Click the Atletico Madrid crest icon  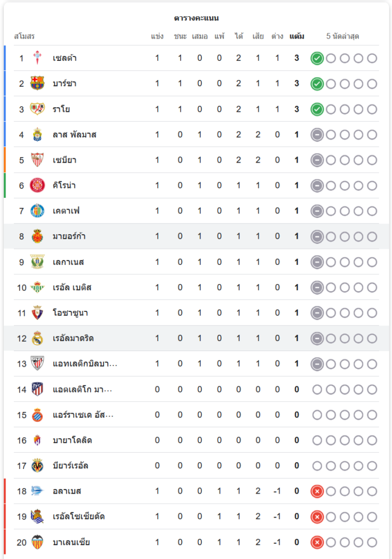point(37,389)
